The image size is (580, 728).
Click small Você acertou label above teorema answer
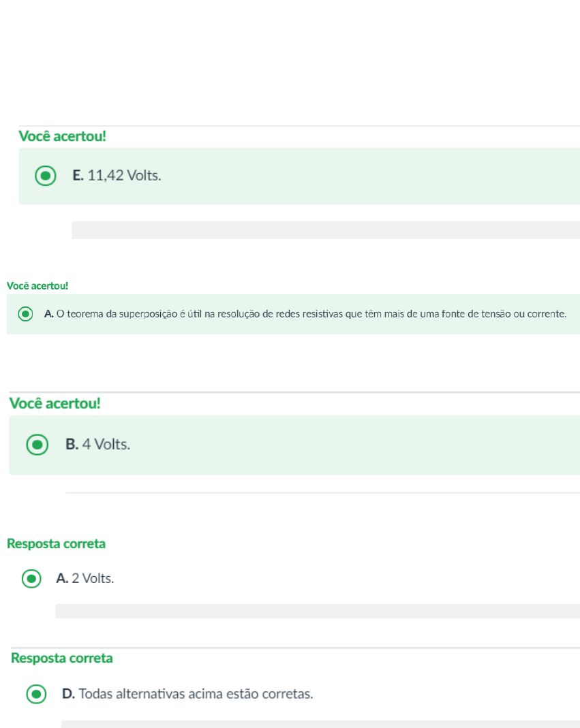[37, 286]
